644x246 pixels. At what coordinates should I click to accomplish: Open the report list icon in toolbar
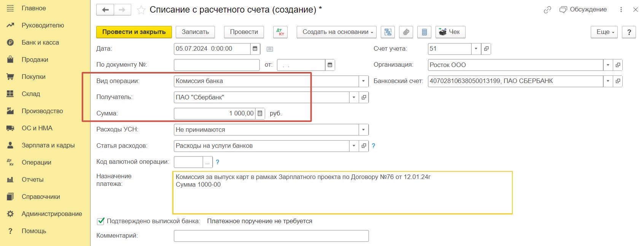tap(424, 32)
